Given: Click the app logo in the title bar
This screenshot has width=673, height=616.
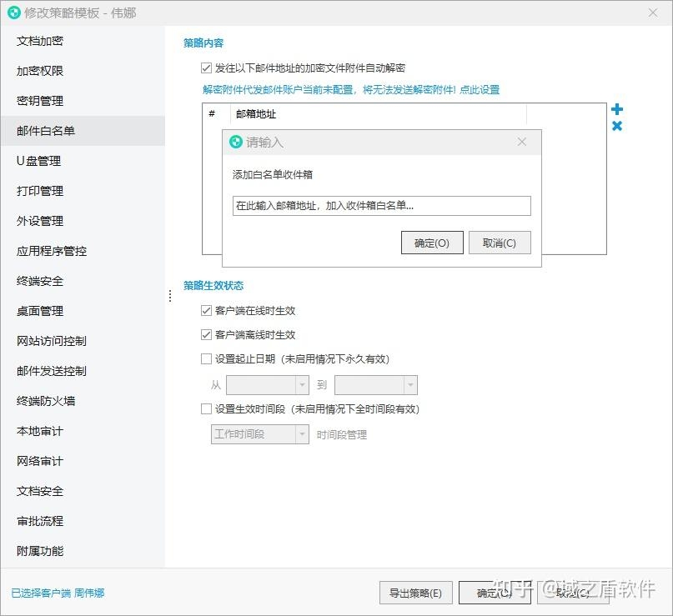Looking at the screenshot, I should tap(12, 13).
